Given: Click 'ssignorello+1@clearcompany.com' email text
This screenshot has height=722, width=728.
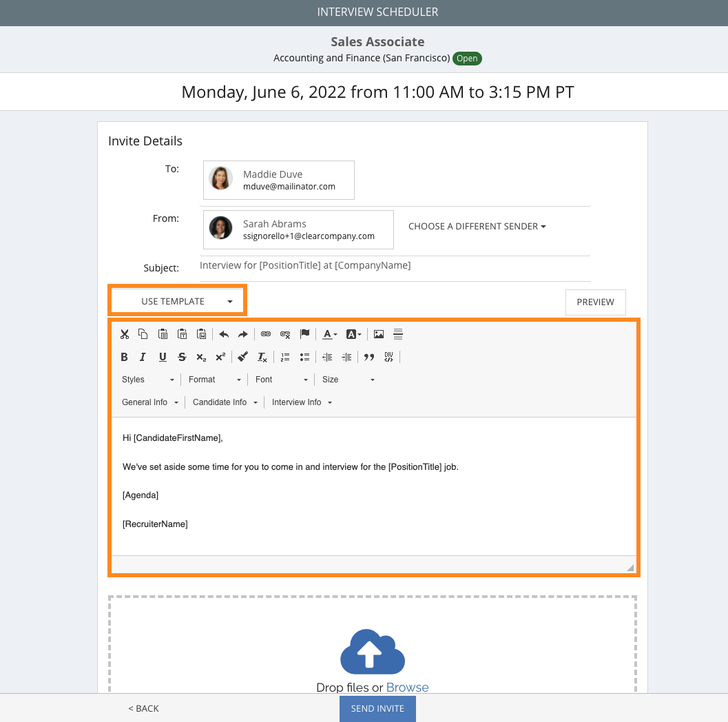Looking at the screenshot, I should coord(309,236).
